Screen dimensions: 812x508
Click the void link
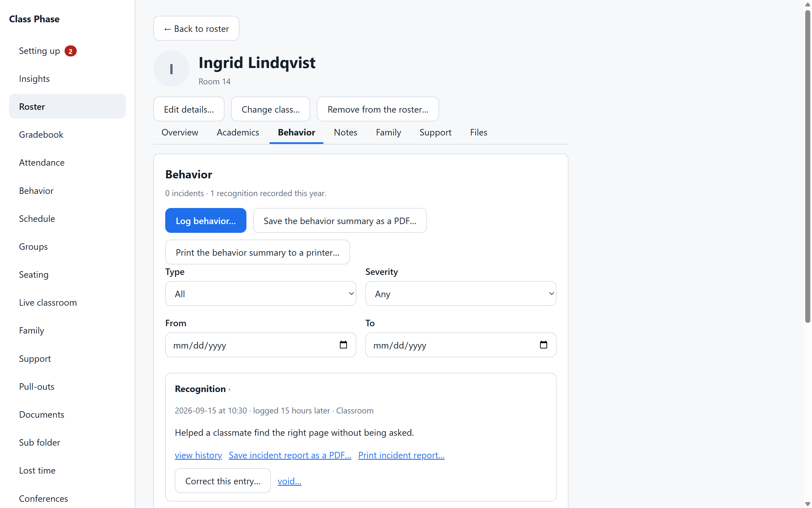coord(289,481)
